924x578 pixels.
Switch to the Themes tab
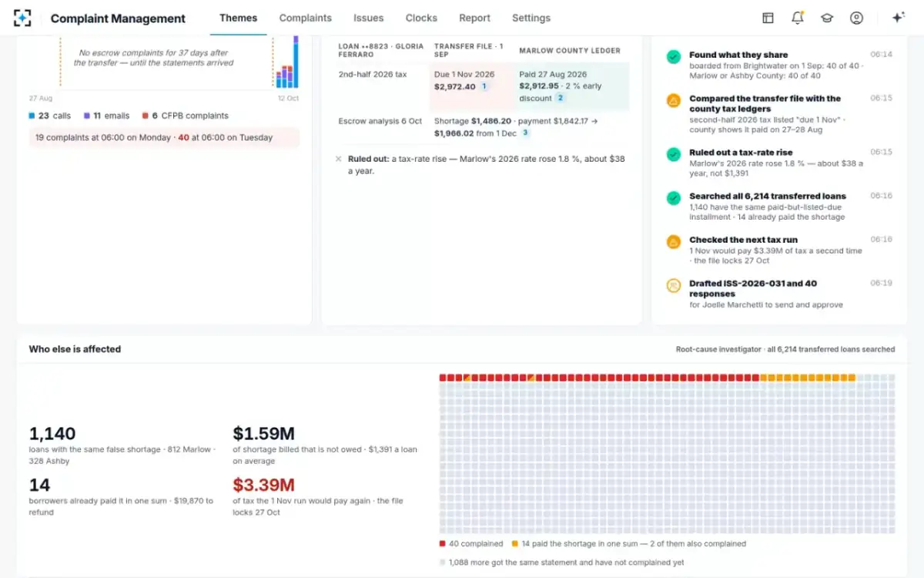[239, 18]
